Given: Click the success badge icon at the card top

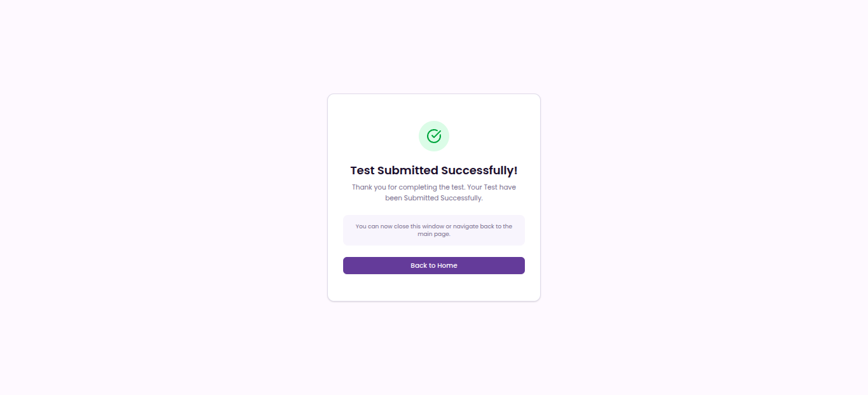Looking at the screenshot, I should (x=434, y=136).
